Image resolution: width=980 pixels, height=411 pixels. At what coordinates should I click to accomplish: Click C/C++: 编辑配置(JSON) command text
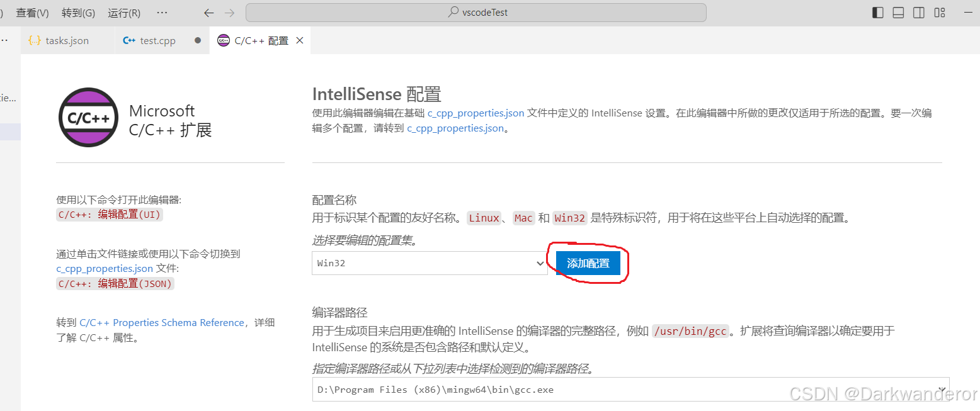tap(115, 283)
